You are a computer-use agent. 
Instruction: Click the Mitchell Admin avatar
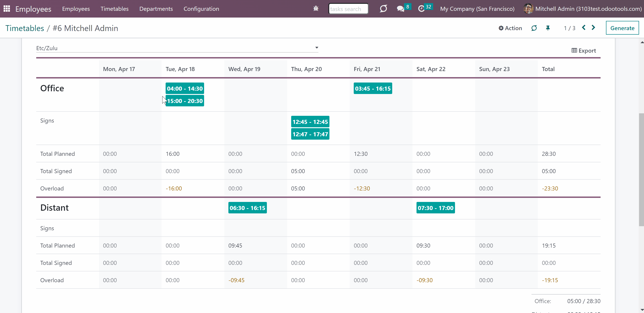click(x=528, y=9)
